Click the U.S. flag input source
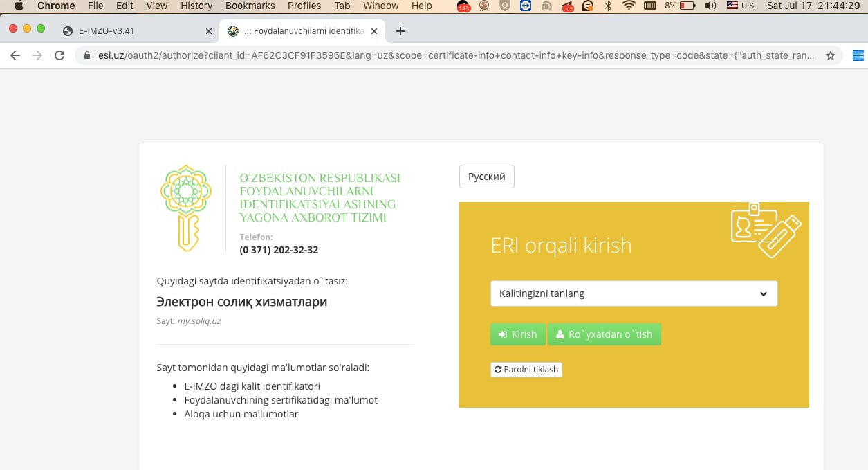This screenshot has width=868, height=470. coord(732,6)
